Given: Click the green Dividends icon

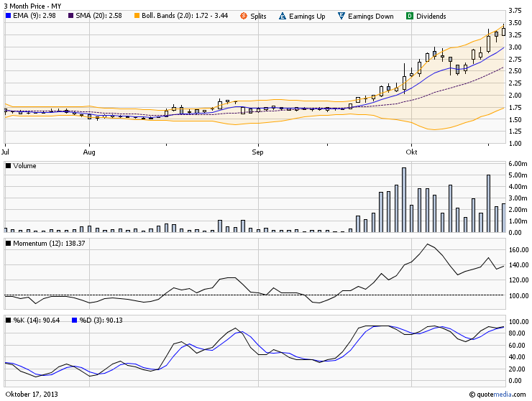Looking at the screenshot, I should (409, 16).
